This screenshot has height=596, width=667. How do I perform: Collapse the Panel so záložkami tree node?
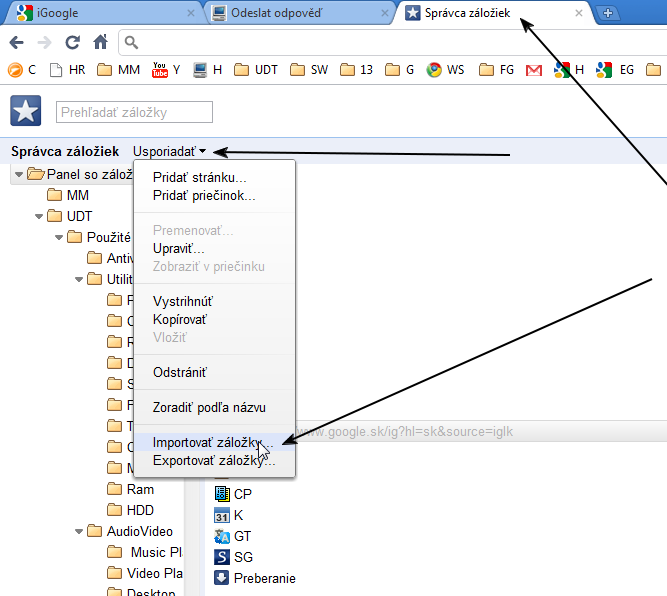[18, 174]
